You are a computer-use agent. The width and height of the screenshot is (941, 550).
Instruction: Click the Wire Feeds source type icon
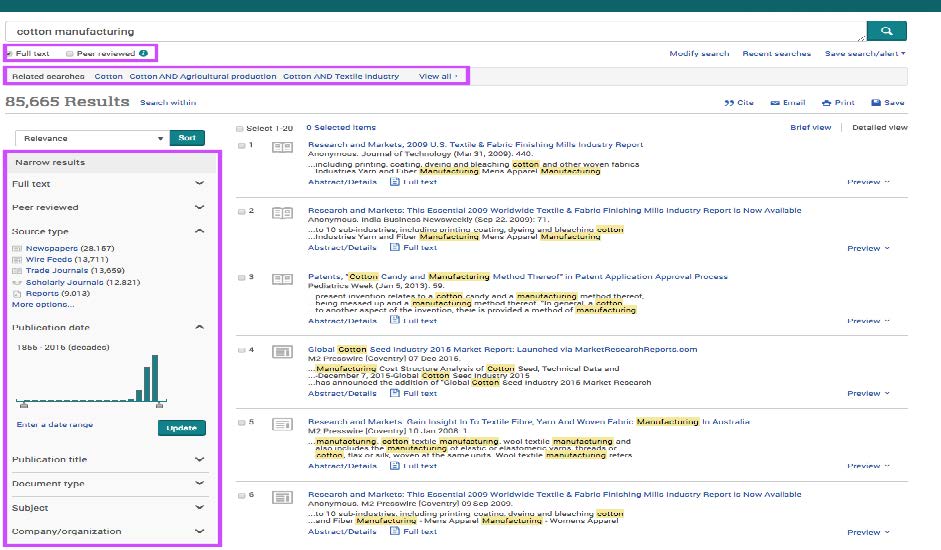tap(17, 260)
